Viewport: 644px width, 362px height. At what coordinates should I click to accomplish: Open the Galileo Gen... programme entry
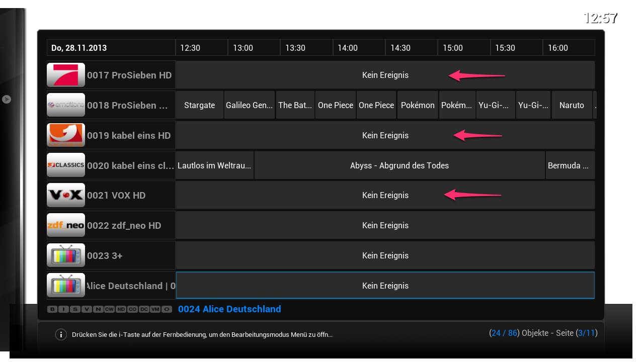250,105
